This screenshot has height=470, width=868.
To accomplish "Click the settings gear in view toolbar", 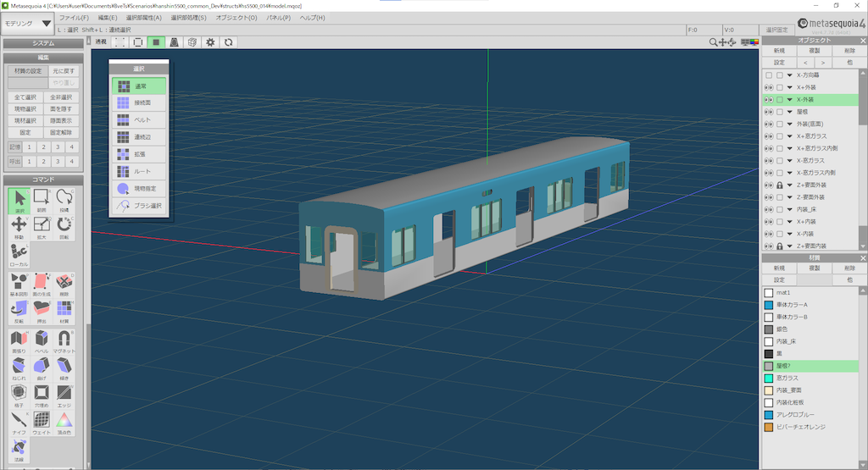I will coord(210,42).
